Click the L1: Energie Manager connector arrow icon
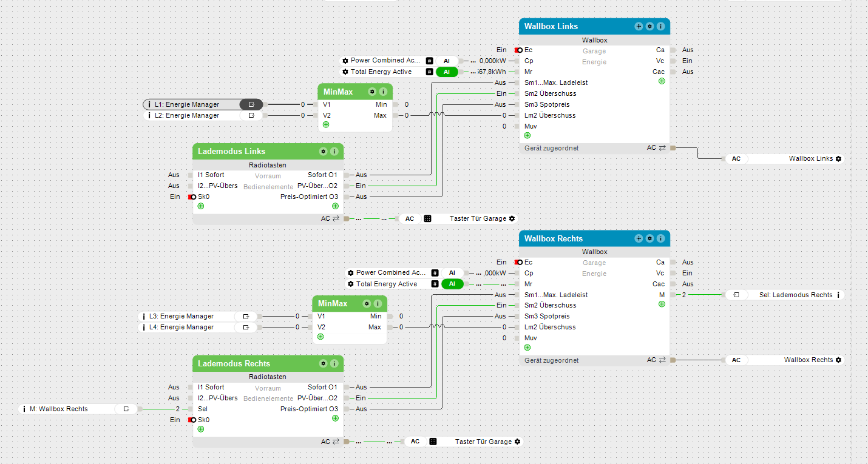Image resolution: width=868 pixels, height=464 pixels. coord(251,104)
